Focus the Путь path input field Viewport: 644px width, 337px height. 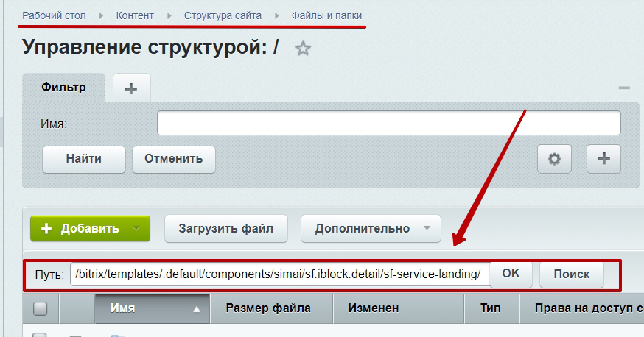279,274
